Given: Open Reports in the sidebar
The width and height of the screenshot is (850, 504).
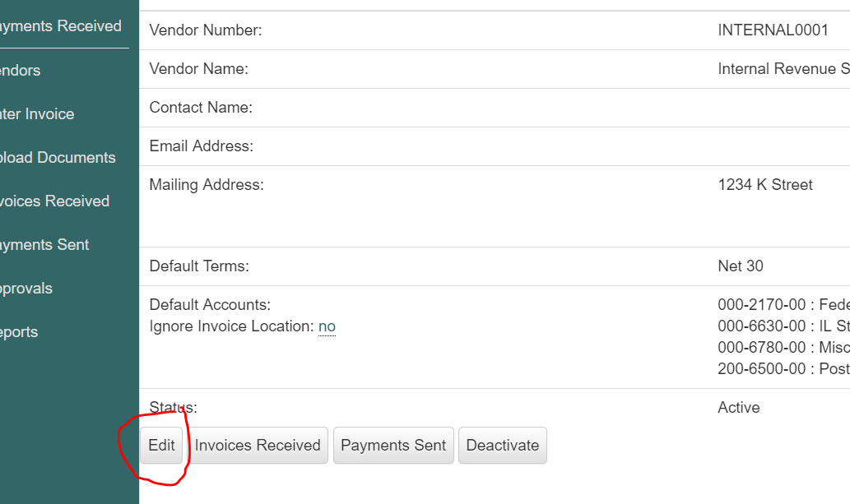Looking at the screenshot, I should (x=19, y=332).
